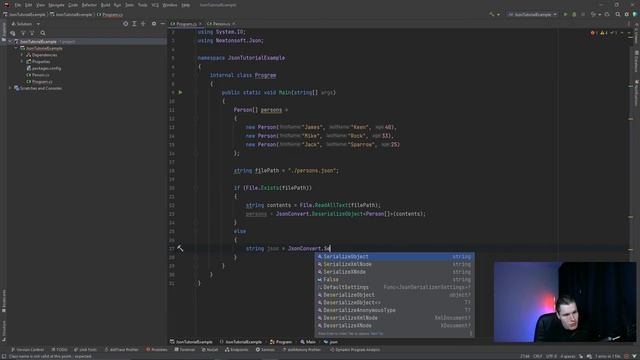The height and width of the screenshot is (360, 640).
Task: Open run configuration JsonTutorialExample dropdown
Action: click(x=533, y=14)
